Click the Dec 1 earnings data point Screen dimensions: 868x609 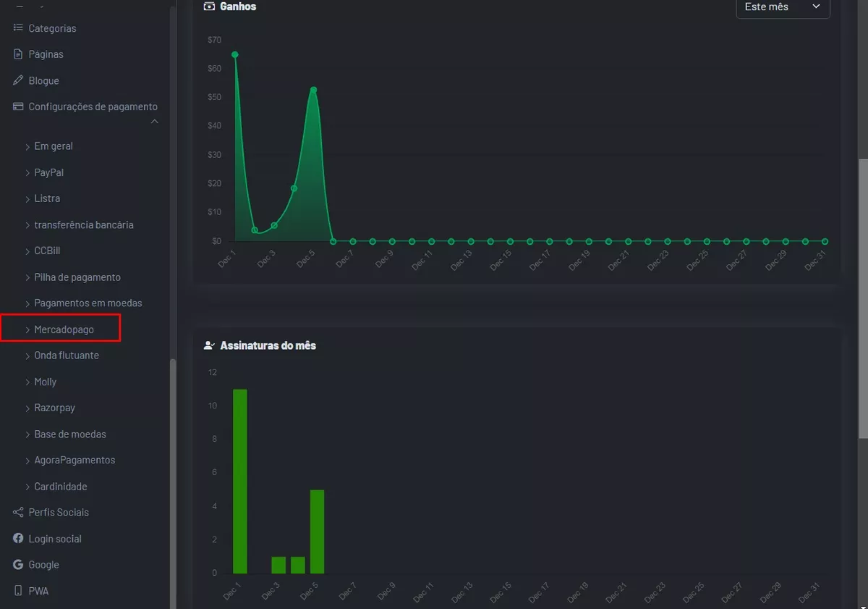coord(235,55)
